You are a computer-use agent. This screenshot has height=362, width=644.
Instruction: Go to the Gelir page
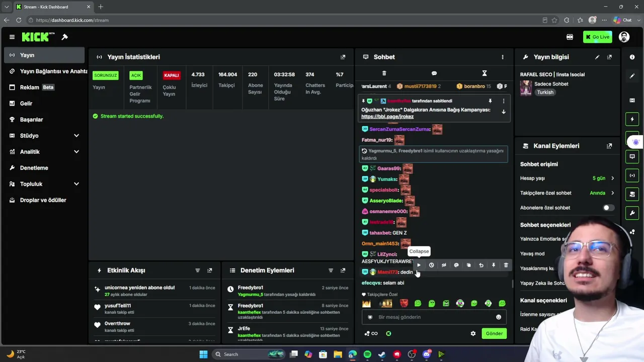tap(44, 104)
